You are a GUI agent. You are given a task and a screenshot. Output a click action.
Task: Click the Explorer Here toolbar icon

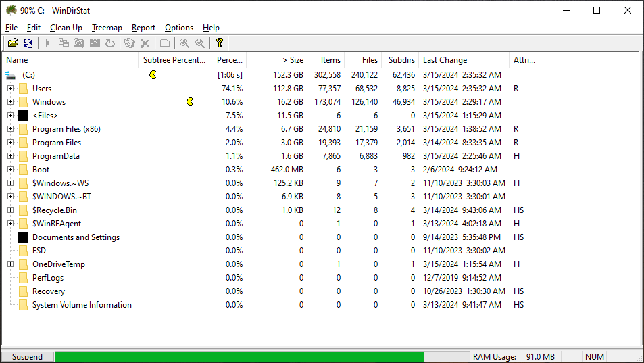(79, 43)
